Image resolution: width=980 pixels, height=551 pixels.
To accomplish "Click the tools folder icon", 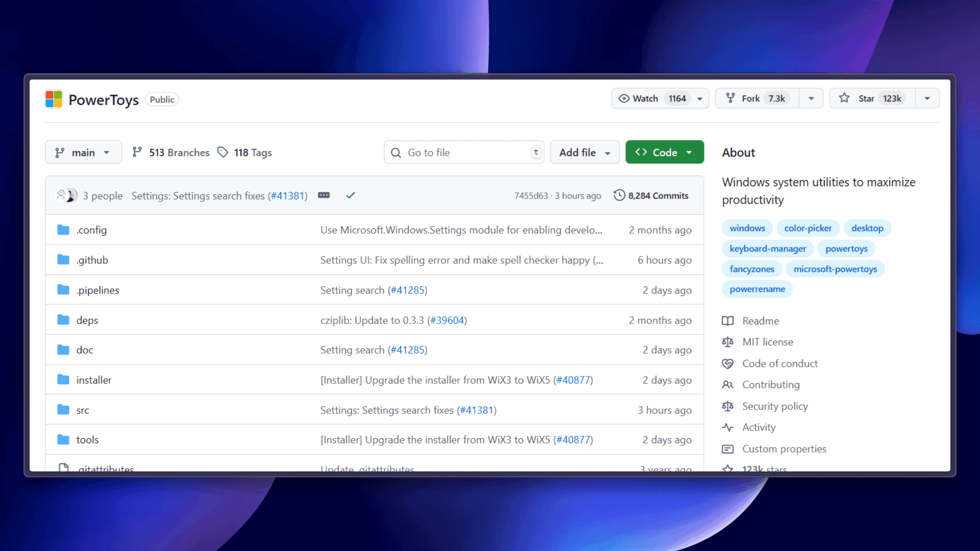I will pos(63,440).
